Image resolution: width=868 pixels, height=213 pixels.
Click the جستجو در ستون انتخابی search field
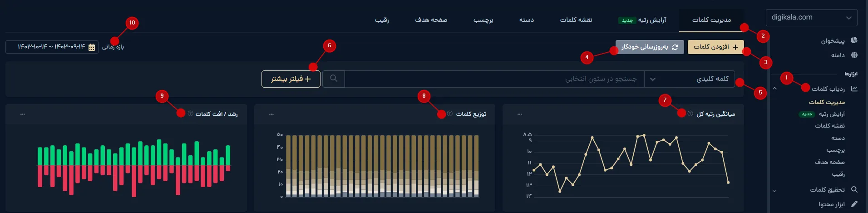coord(494,79)
